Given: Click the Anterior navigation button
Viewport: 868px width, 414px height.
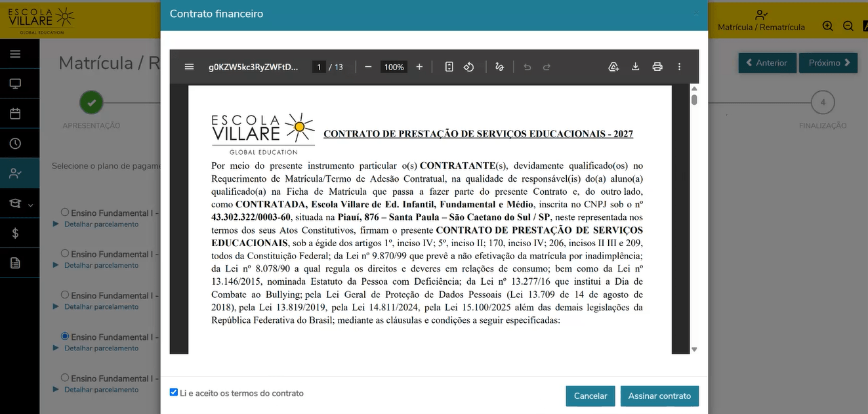Looking at the screenshot, I should click(768, 63).
